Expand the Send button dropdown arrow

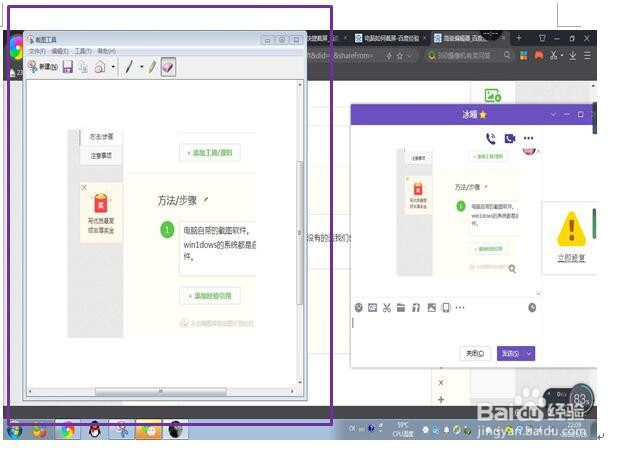click(530, 353)
